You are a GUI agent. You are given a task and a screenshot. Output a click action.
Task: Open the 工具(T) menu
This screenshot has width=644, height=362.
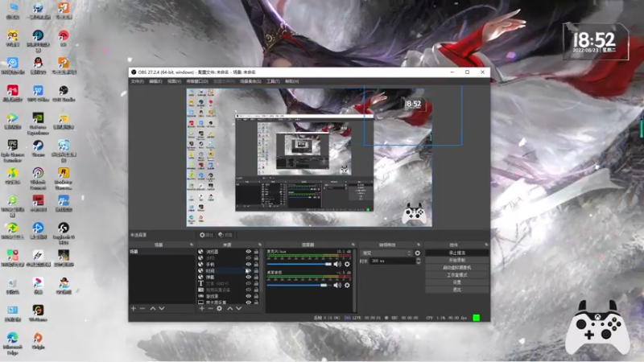point(273,81)
